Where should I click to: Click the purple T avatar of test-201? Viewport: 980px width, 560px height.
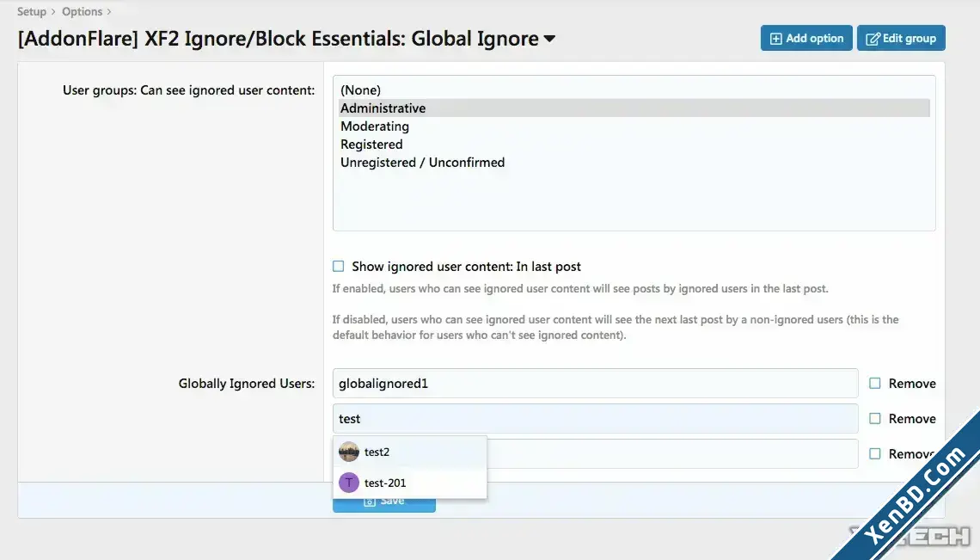click(x=349, y=483)
